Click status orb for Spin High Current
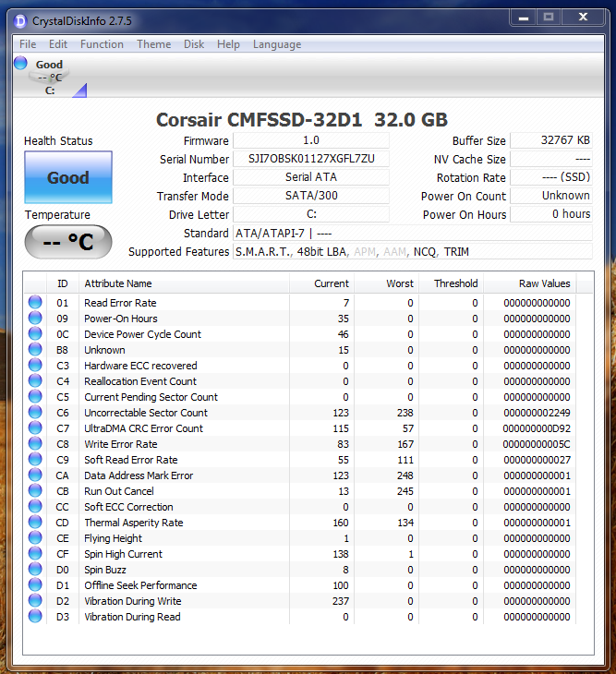The height and width of the screenshot is (674, 616). pyautogui.click(x=35, y=553)
